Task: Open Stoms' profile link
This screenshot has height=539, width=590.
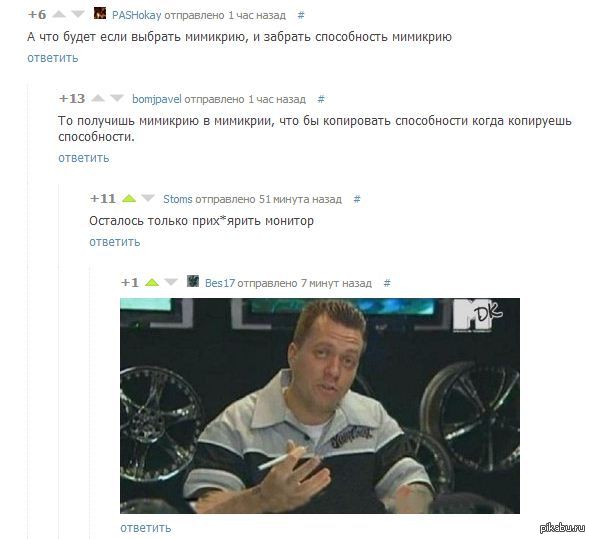Action: tap(178, 199)
